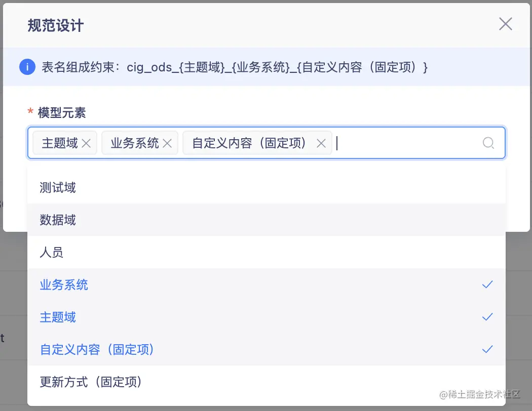Click × on 自定义内容（固定项）tag
Screen dimensions: 532x411
(321, 143)
